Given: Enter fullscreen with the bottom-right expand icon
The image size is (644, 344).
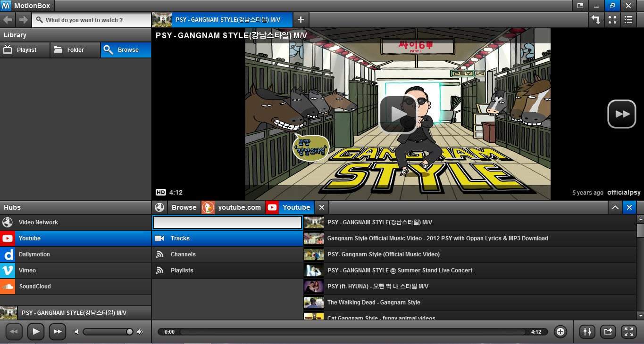Looking at the screenshot, I should pos(629,332).
